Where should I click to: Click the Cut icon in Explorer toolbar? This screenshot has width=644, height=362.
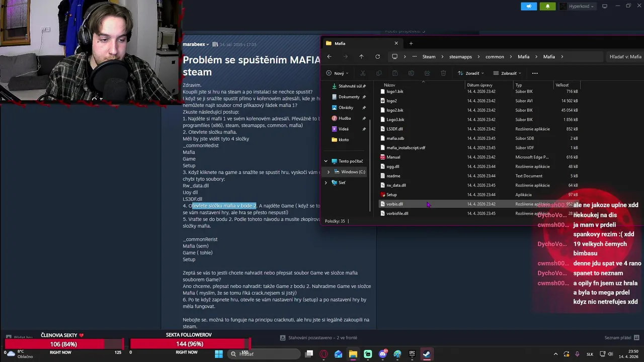click(x=363, y=73)
